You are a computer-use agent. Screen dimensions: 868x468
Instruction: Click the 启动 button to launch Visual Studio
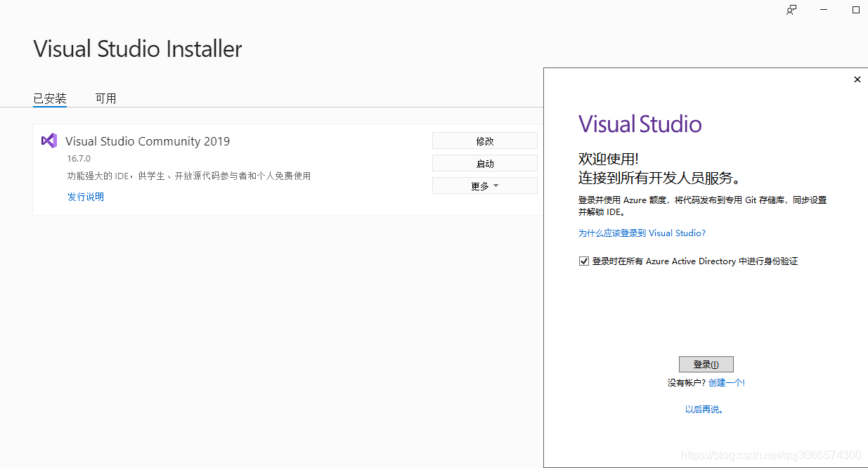tap(485, 164)
